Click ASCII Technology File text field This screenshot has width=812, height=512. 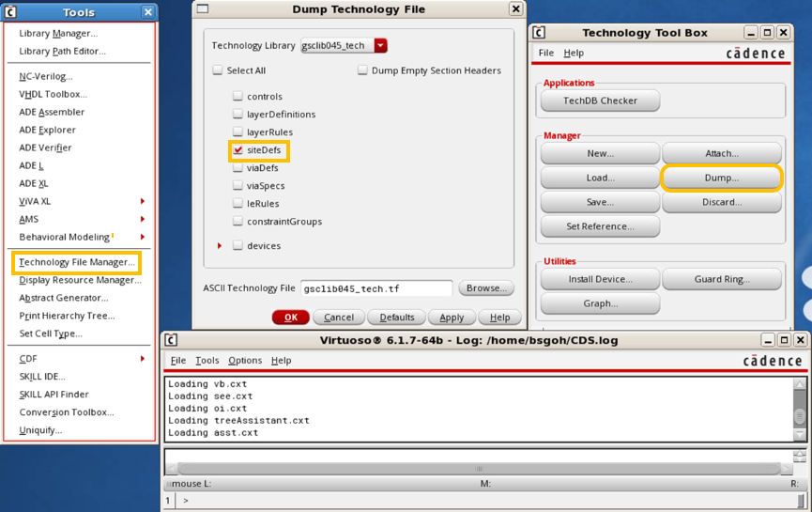pos(376,288)
